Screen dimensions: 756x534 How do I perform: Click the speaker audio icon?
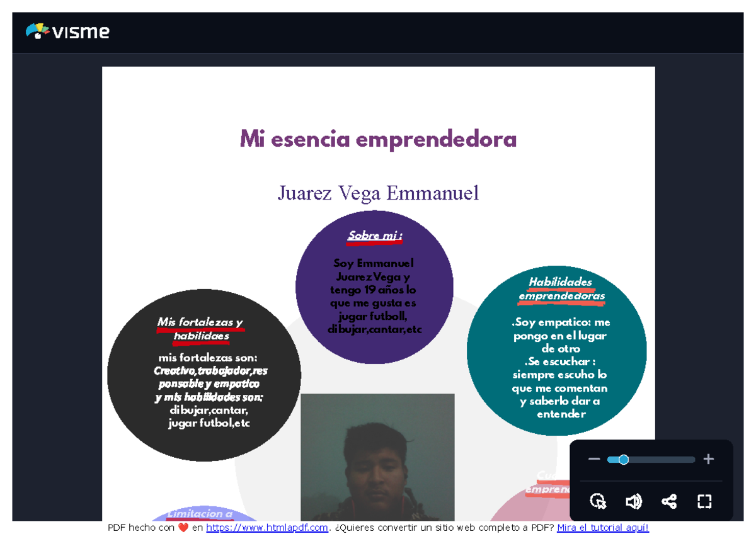coord(634,502)
